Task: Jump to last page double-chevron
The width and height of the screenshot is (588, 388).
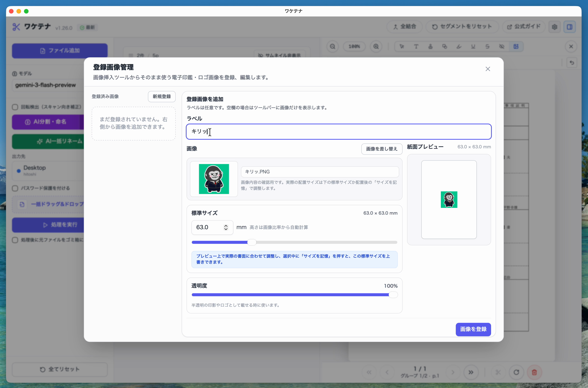Action: coord(471,372)
